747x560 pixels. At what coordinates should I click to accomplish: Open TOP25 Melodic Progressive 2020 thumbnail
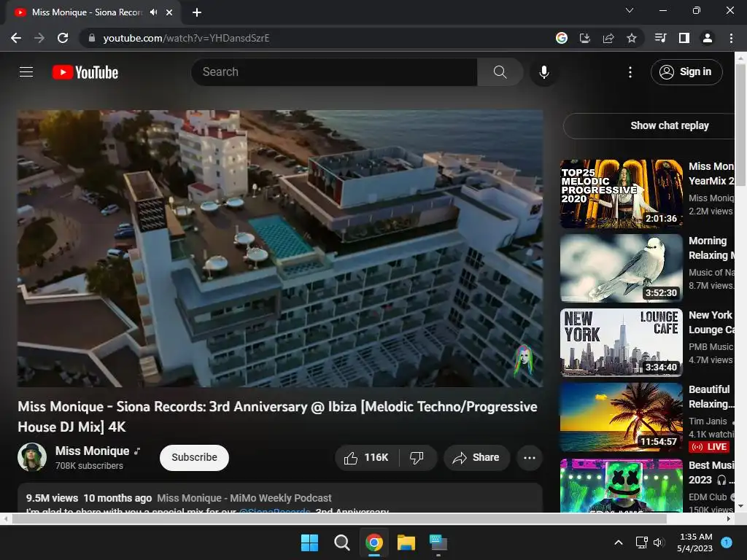622,193
